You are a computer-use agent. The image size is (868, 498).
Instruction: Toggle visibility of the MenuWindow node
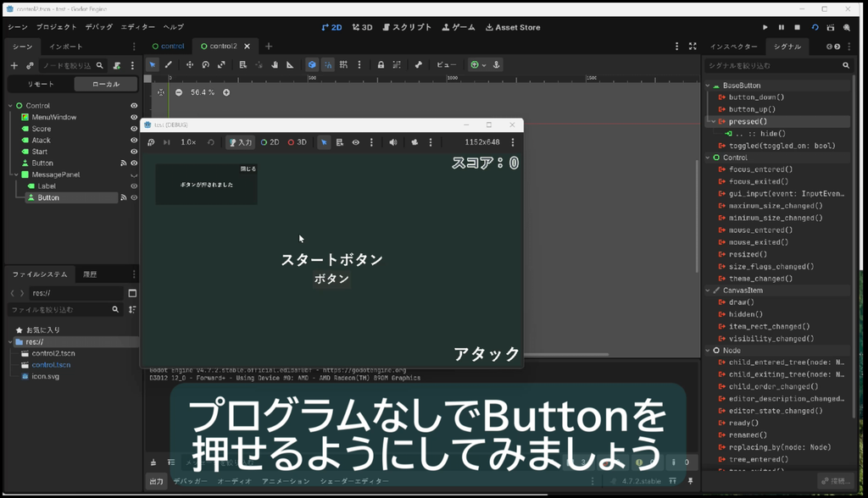tap(134, 118)
